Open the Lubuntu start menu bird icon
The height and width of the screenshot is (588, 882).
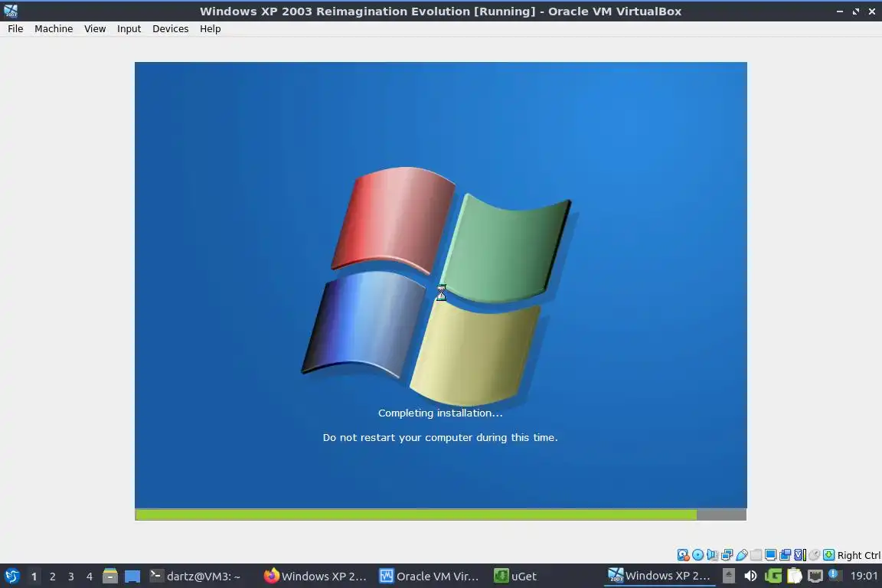tap(11, 577)
